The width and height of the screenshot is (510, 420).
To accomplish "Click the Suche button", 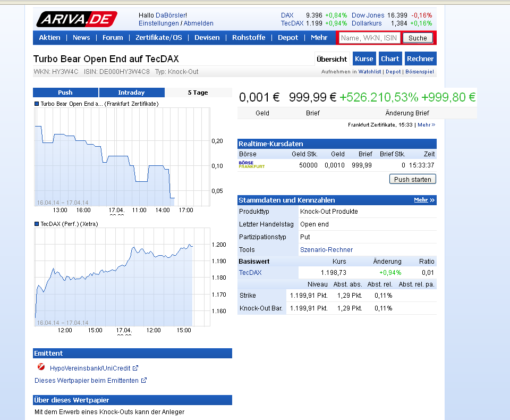I will tap(418, 38).
